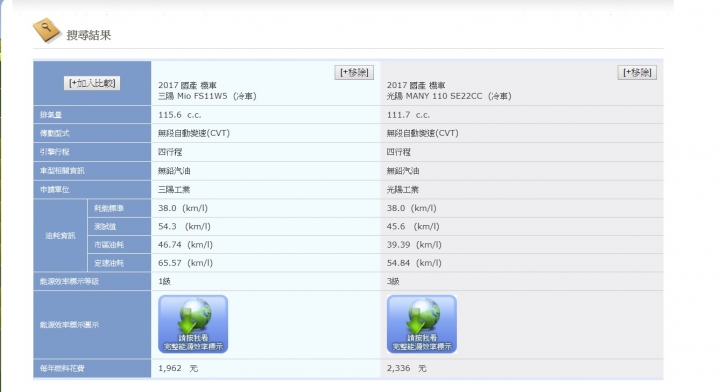Click the 每年燃料花費 row header
Image resolution: width=720 pixels, height=392 pixels.
pos(92,368)
